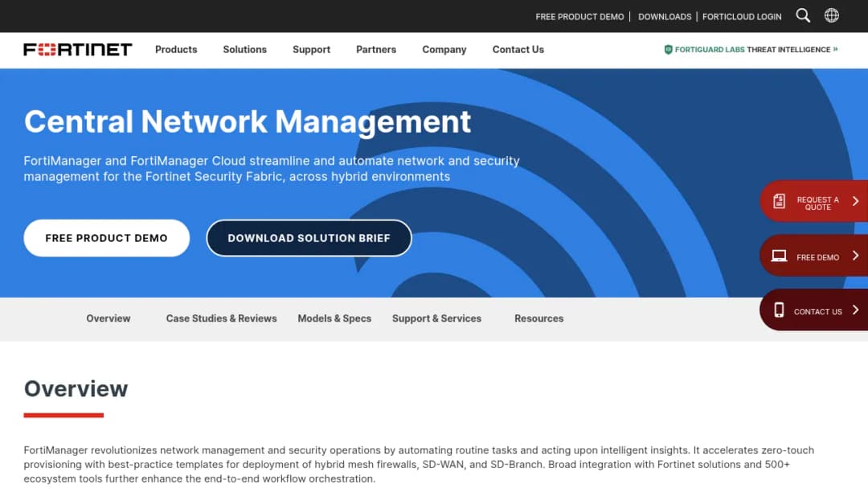868x489 pixels.
Task: Switch to Case Studies & Reviews tab
Action: point(221,318)
